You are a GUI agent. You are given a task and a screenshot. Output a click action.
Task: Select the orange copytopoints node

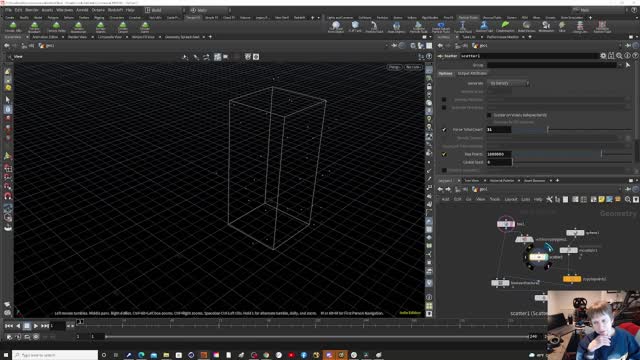tap(572, 279)
